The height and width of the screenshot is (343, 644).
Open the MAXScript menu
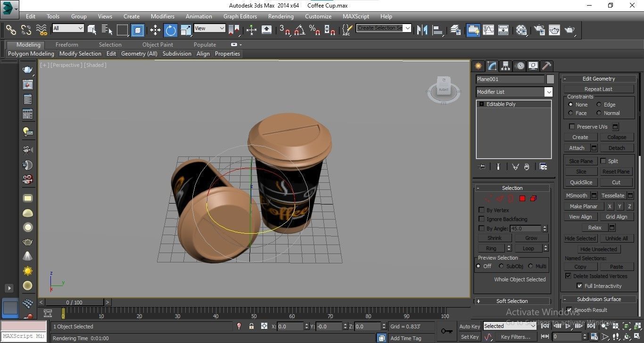[356, 16]
